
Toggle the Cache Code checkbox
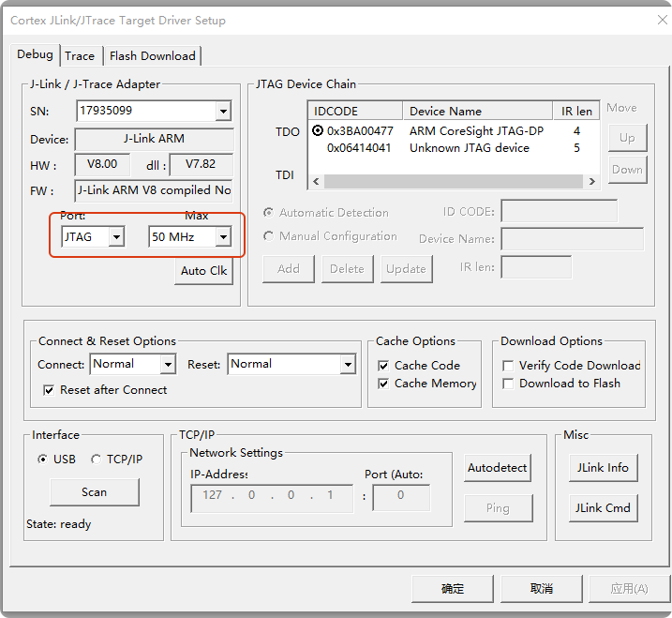pyautogui.click(x=383, y=366)
